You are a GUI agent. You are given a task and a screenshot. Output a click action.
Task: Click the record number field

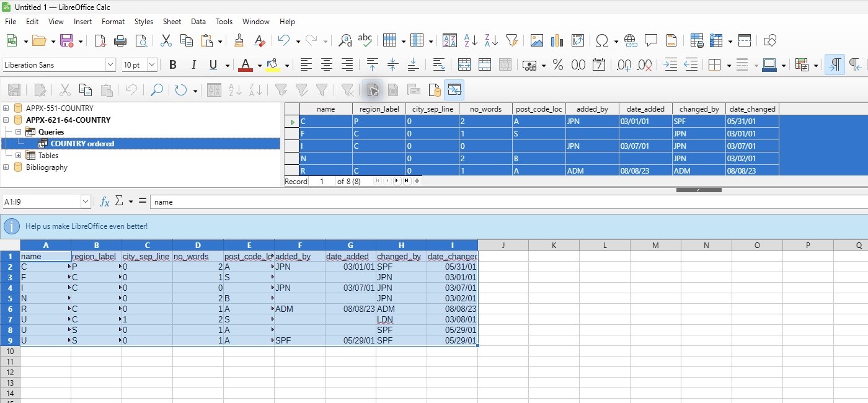pos(321,181)
